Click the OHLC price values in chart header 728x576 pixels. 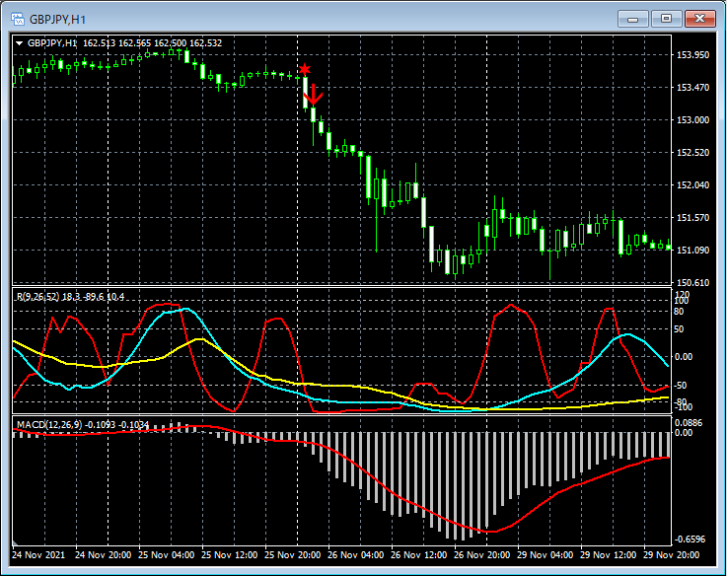[153, 43]
